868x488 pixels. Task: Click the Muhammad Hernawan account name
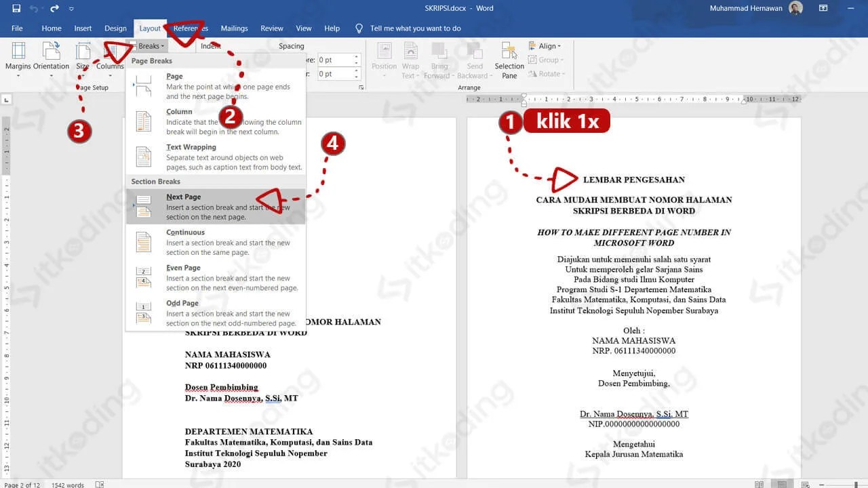(746, 9)
